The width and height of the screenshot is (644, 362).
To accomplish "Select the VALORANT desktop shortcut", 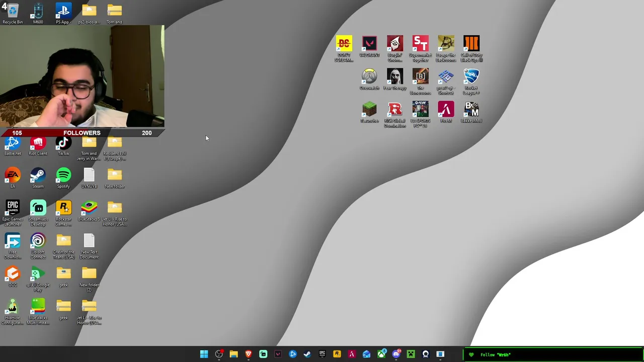I will pos(369,46).
